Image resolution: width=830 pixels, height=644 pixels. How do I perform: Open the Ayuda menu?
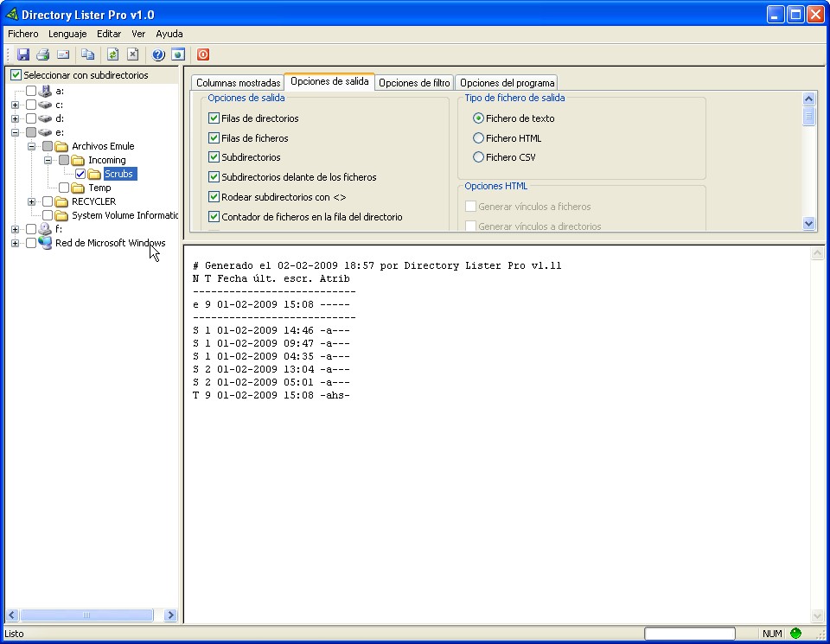169,34
